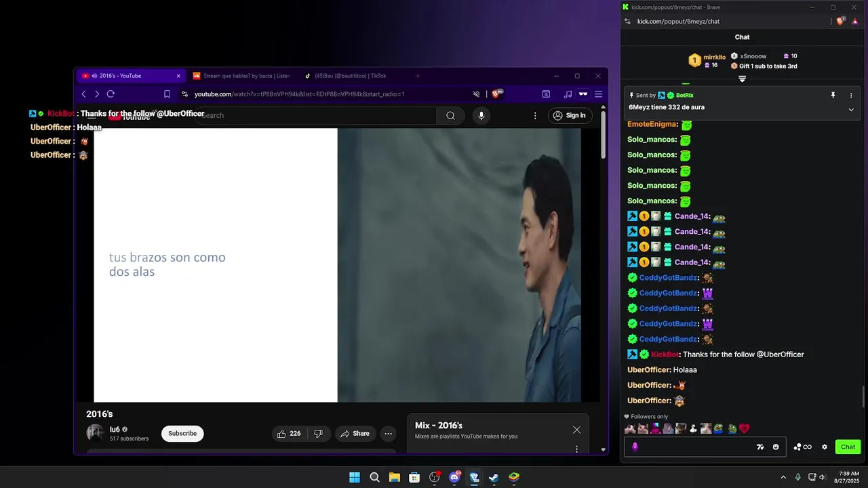
Task: Click the Brave Shields icon in YouTube window
Action: pos(497,94)
